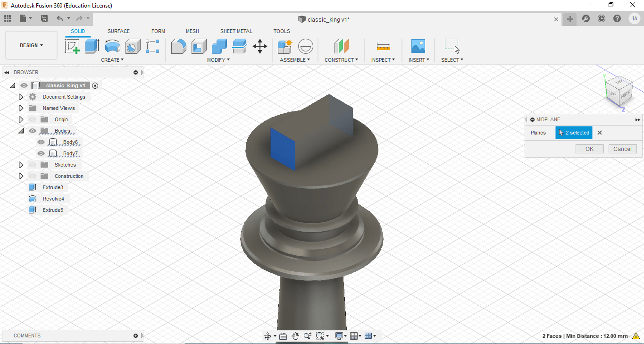Switch to the SURFACE tab

pyautogui.click(x=118, y=31)
